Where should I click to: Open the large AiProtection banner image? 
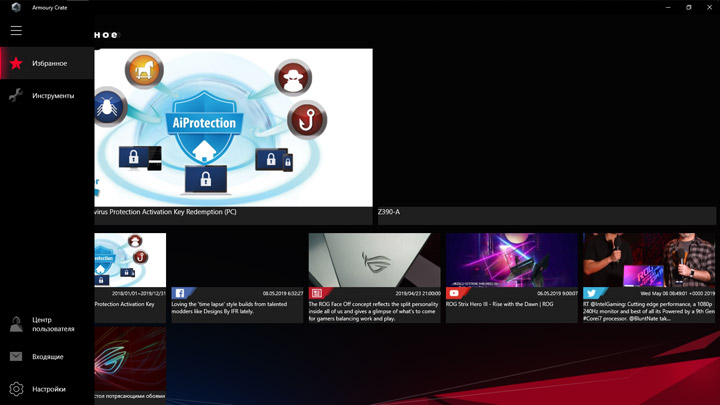tap(233, 128)
